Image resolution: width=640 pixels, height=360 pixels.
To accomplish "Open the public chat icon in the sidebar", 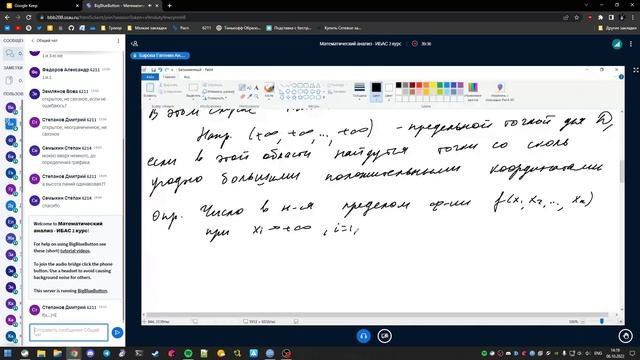I will click(x=10, y=53).
